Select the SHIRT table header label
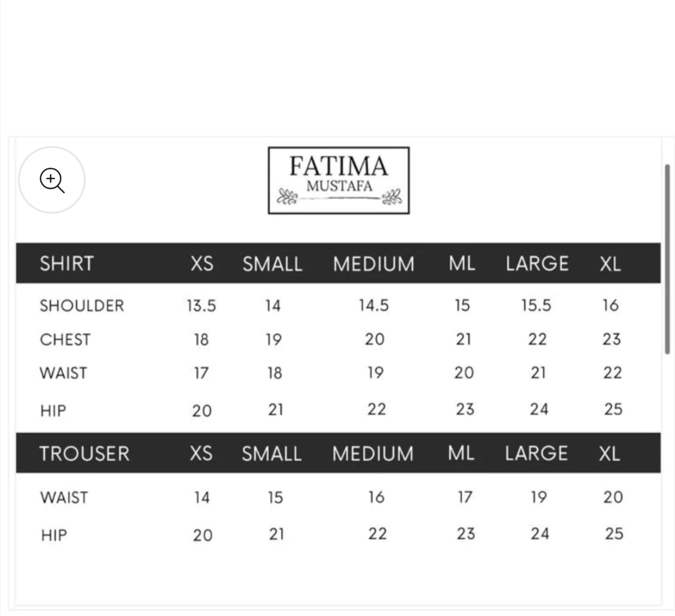Image resolution: width=675 pixels, height=616 pixels. [66, 264]
